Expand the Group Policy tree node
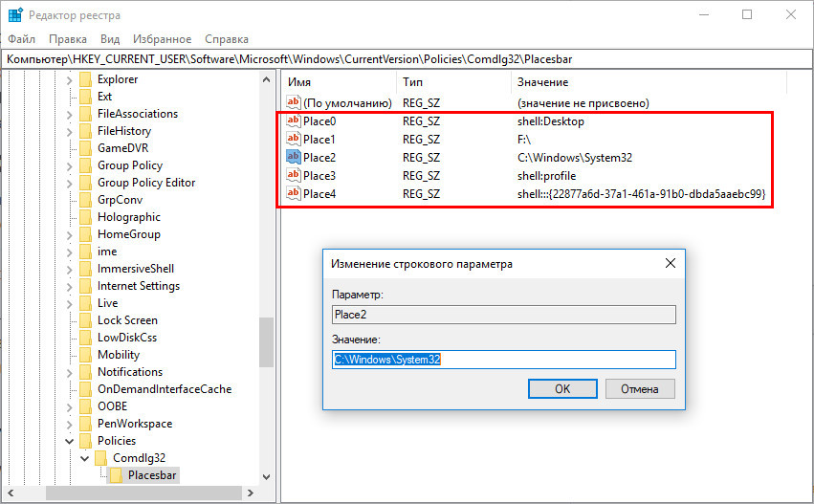This screenshot has height=504, width=814. click(x=69, y=166)
